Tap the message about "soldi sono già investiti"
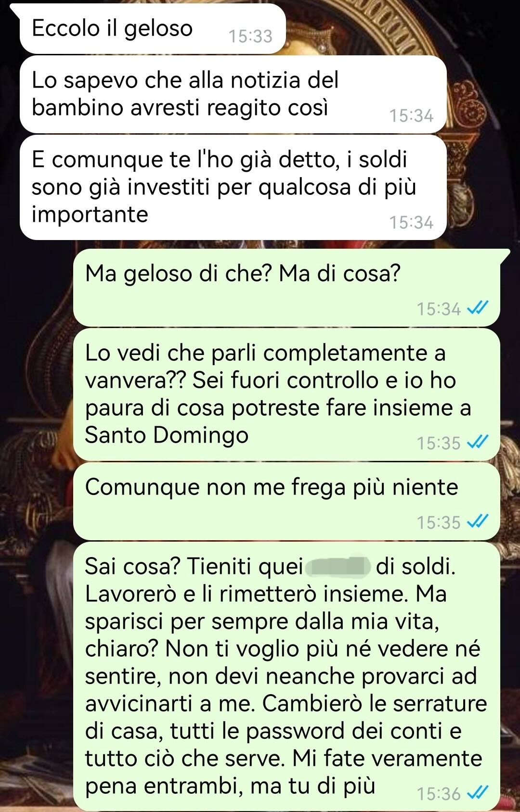This screenshot has width=520, height=812. click(x=233, y=187)
